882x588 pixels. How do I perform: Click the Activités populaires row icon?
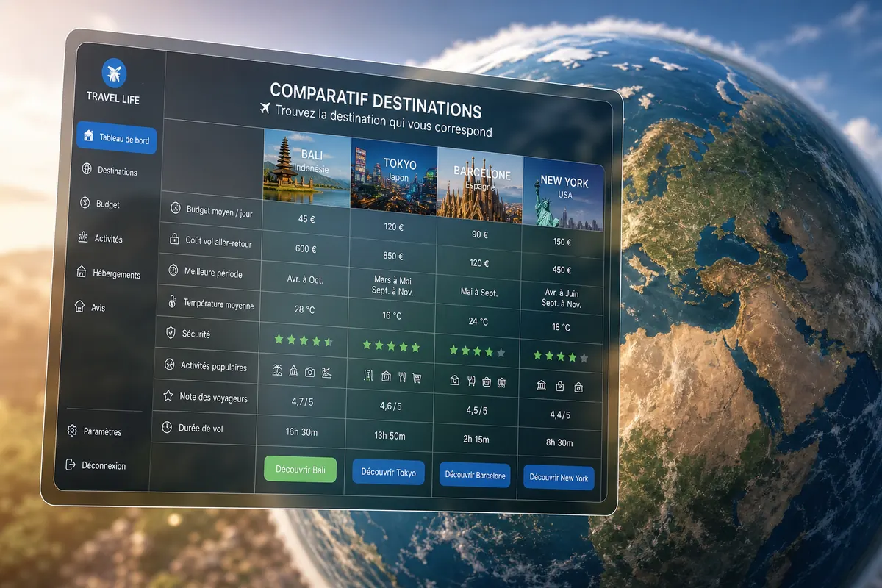pos(168,365)
